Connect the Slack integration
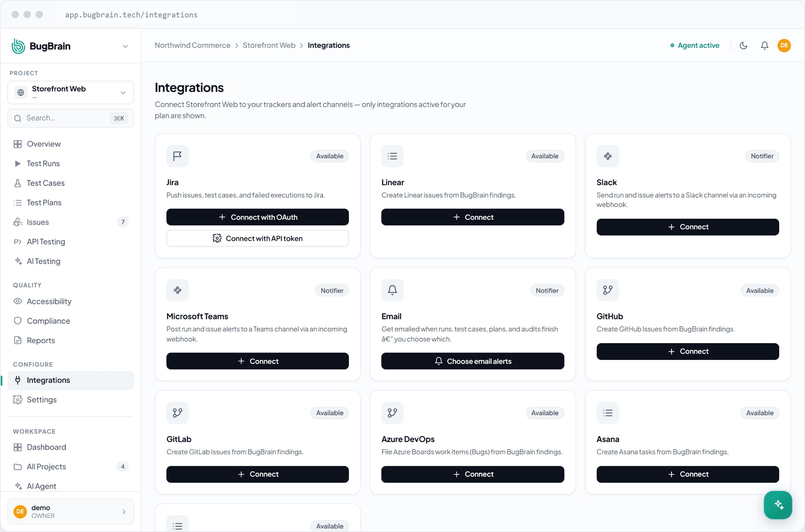Screen dimensions: 805x532 coord(688,227)
